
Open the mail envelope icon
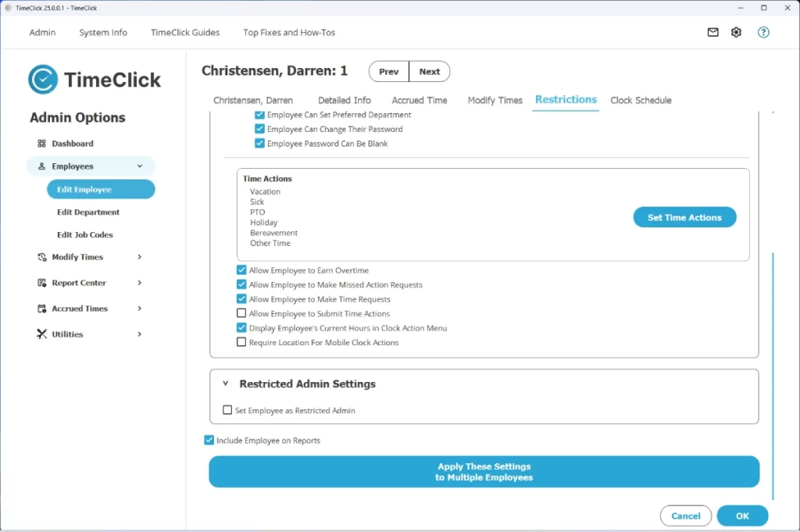(712, 32)
